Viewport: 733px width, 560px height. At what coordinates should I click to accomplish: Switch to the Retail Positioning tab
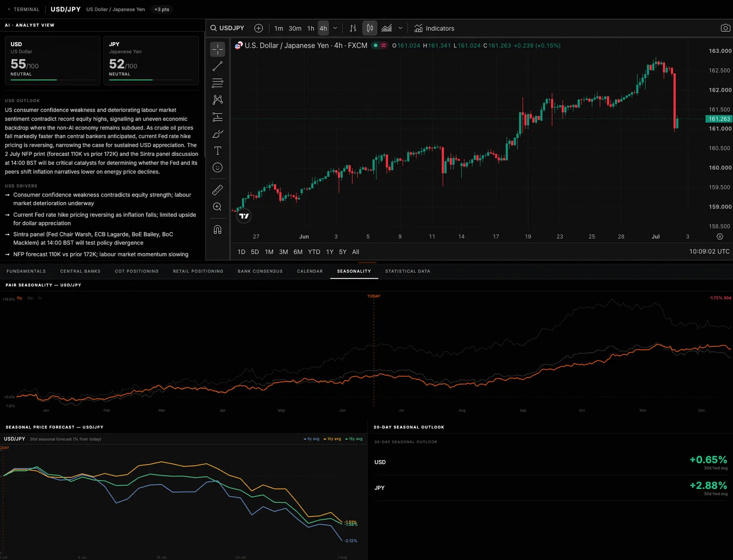[198, 271]
